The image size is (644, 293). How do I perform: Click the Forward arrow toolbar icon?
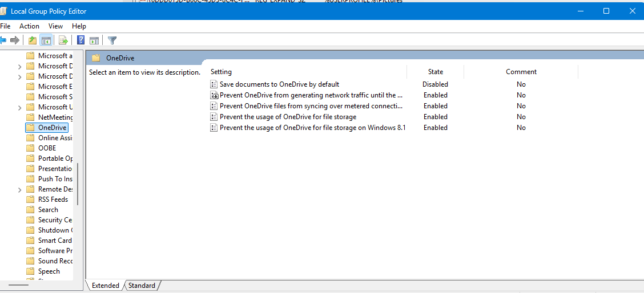point(15,40)
